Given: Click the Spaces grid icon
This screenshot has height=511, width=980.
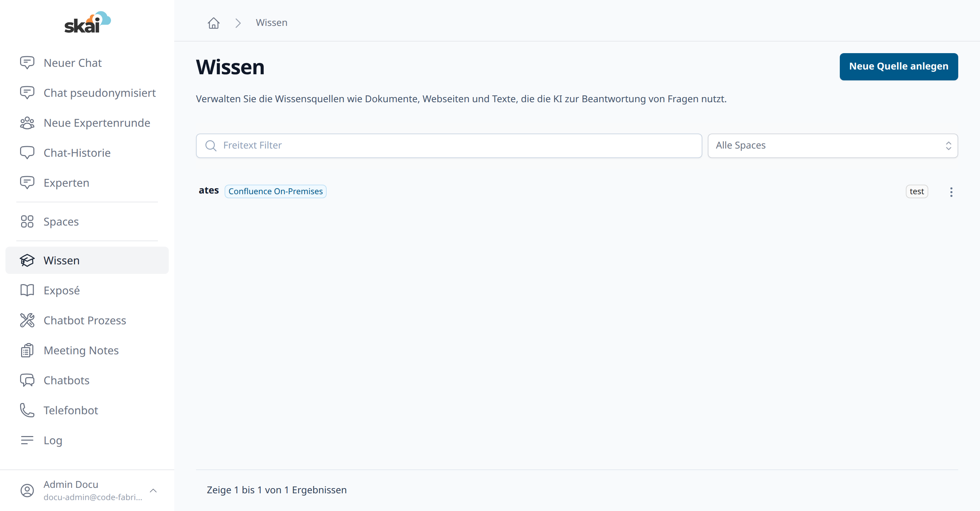Looking at the screenshot, I should point(27,222).
